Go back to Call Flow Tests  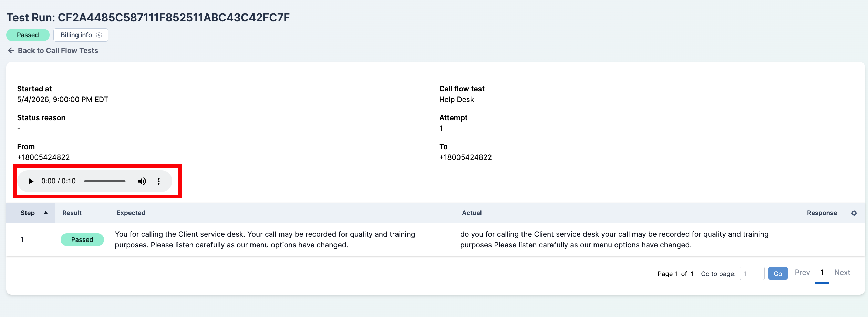(x=58, y=51)
